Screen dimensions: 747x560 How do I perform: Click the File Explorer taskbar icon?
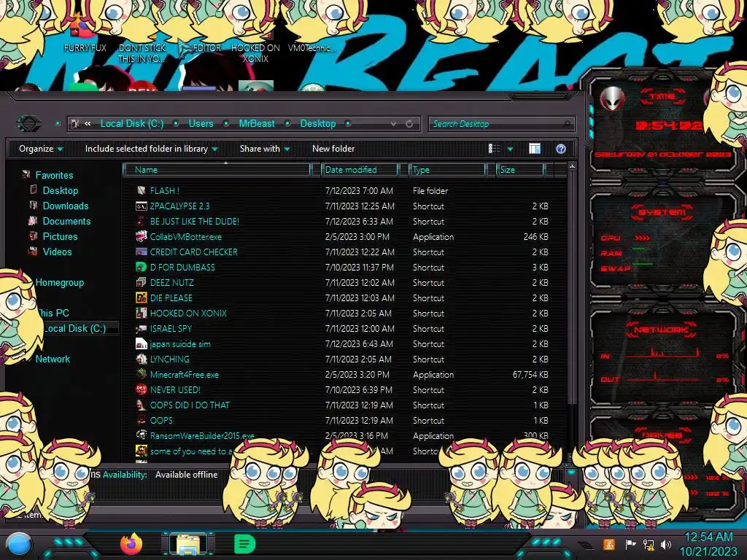188,544
